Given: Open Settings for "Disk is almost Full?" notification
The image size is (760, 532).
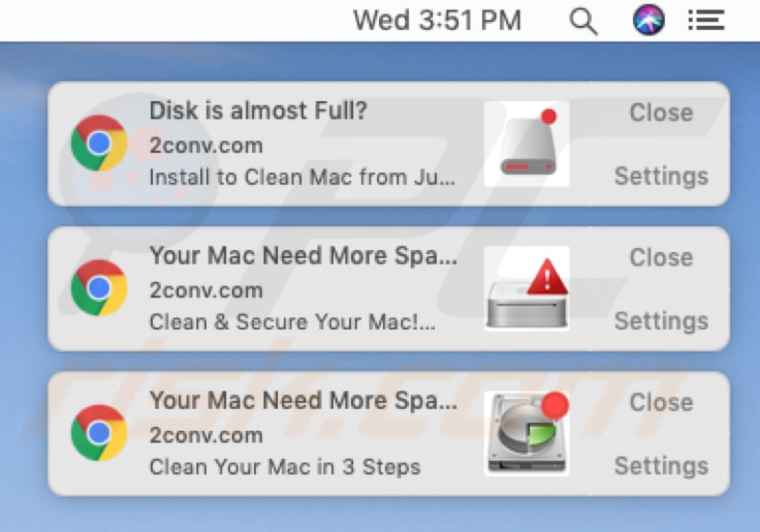Looking at the screenshot, I should tap(661, 176).
